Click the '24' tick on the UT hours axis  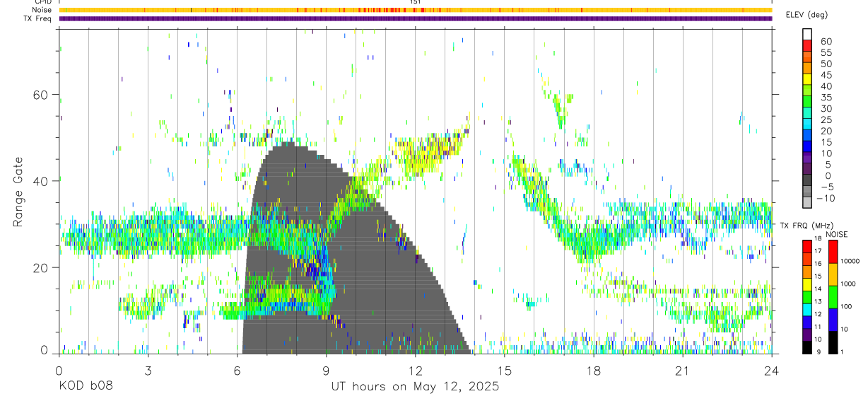(771, 370)
